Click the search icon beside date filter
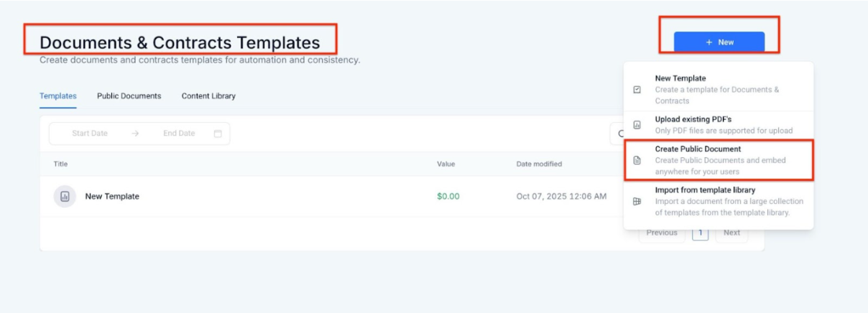868x313 pixels. coord(619,134)
